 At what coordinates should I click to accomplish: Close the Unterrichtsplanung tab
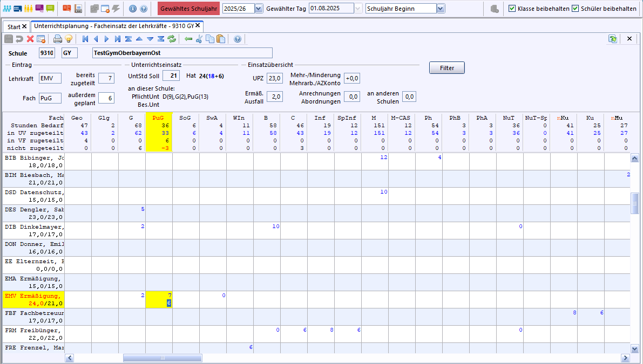[x=198, y=26]
